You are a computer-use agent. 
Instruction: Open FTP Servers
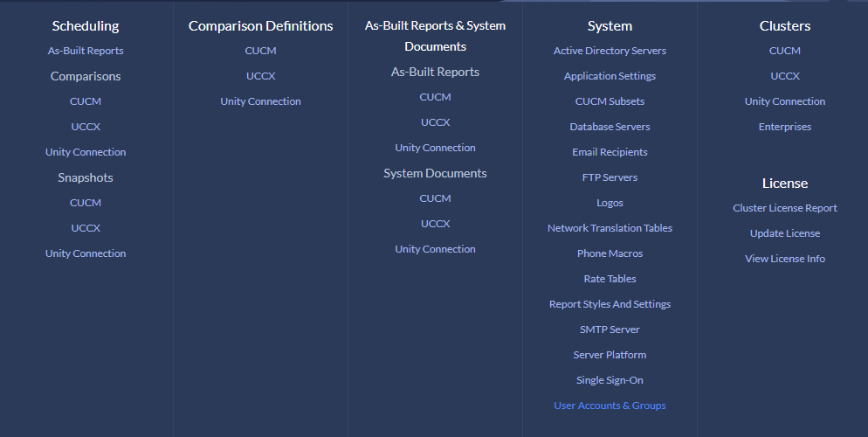pos(610,177)
